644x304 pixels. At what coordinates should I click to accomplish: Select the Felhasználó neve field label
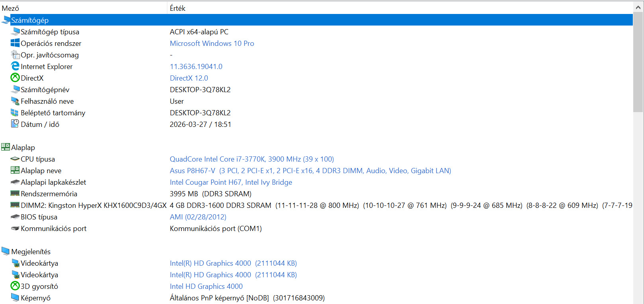(47, 101)
